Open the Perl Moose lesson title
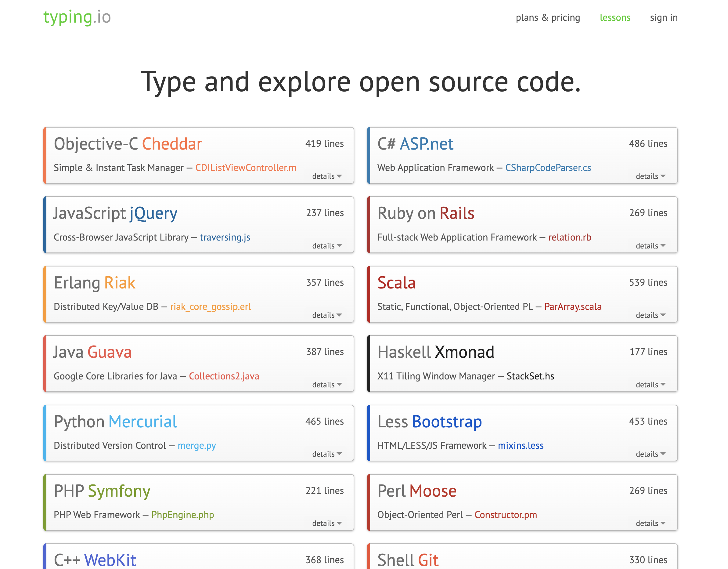The width and height of the screenshot is (728, 569). tap(417, 491)
